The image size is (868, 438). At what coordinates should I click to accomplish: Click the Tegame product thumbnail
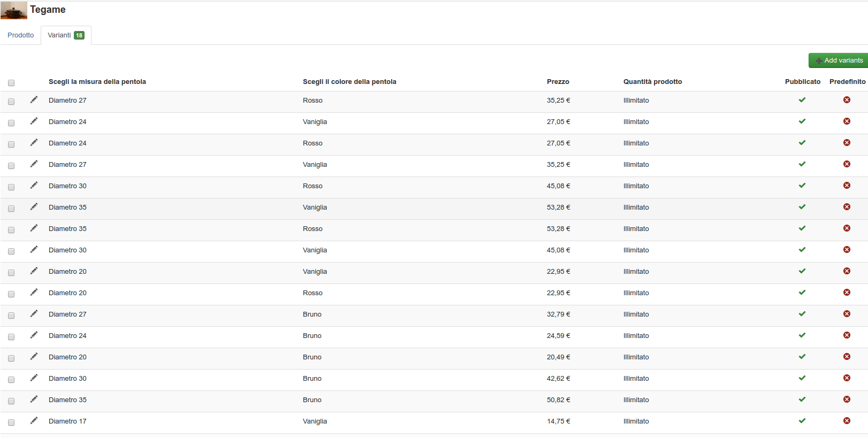coord(14,10)
